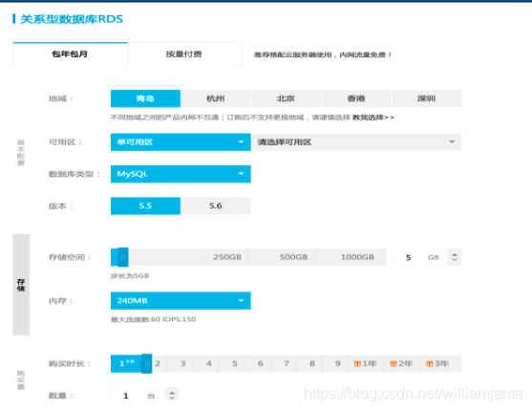
Task: Click the 推荐搭配云服务器使用 notice text
Action: tap(323, 54)
